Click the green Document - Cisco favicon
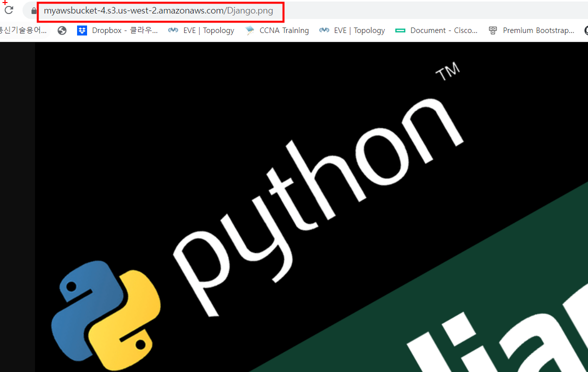588x372 pixels. [400, 30]
